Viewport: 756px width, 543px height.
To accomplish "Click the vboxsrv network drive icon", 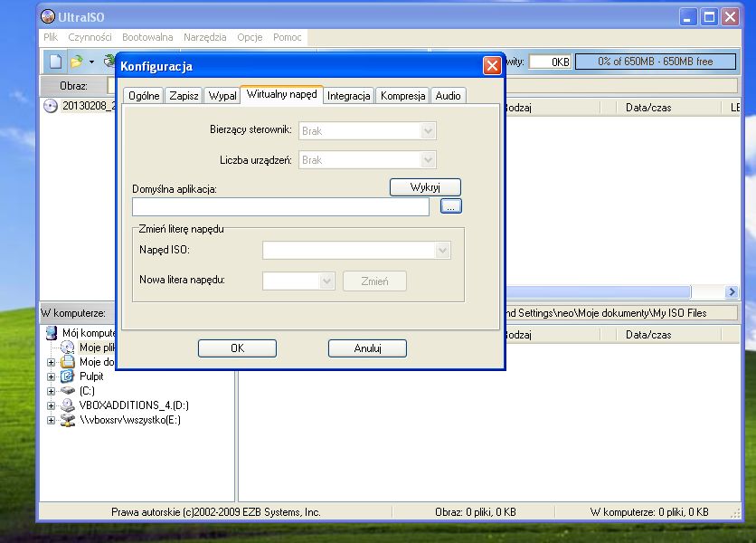I will pos(68,419).
